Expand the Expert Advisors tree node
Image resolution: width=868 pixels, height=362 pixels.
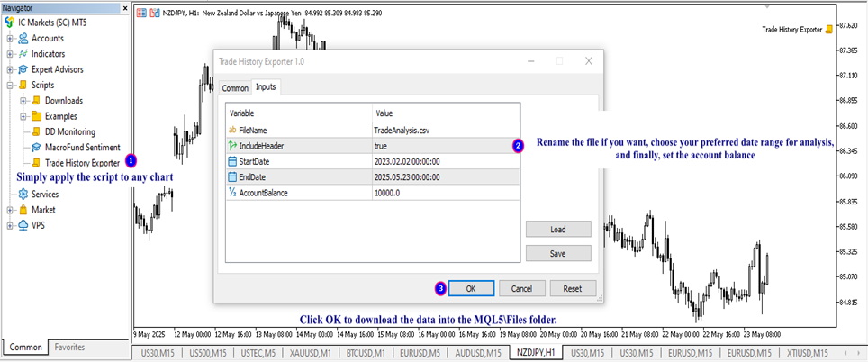[x=10, y=69]
